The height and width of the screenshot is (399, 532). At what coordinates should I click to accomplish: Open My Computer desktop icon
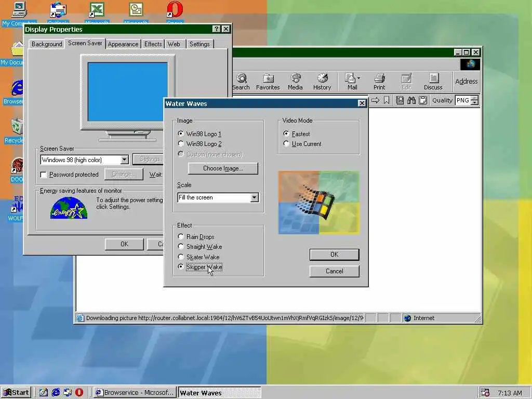click(18, 14)
